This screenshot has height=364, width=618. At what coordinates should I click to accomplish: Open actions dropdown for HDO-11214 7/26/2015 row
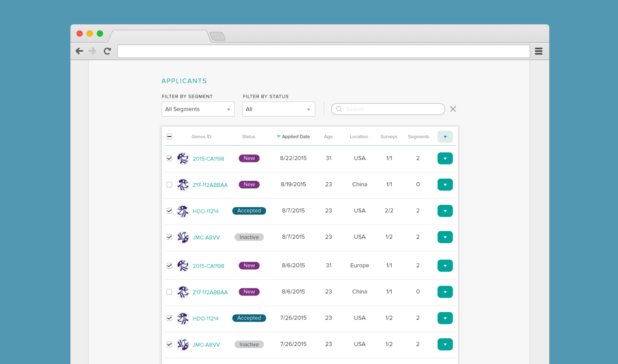tap(445, 318)
